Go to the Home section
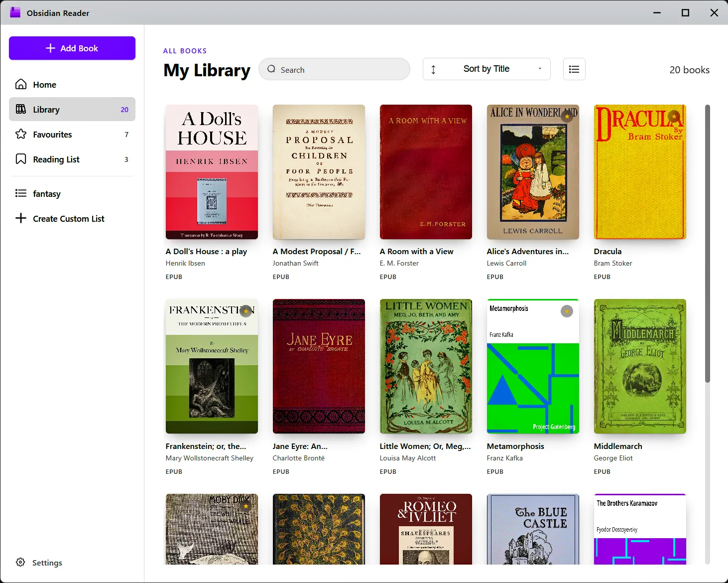Viewport: 728px width, 583px height. [72, 84]
